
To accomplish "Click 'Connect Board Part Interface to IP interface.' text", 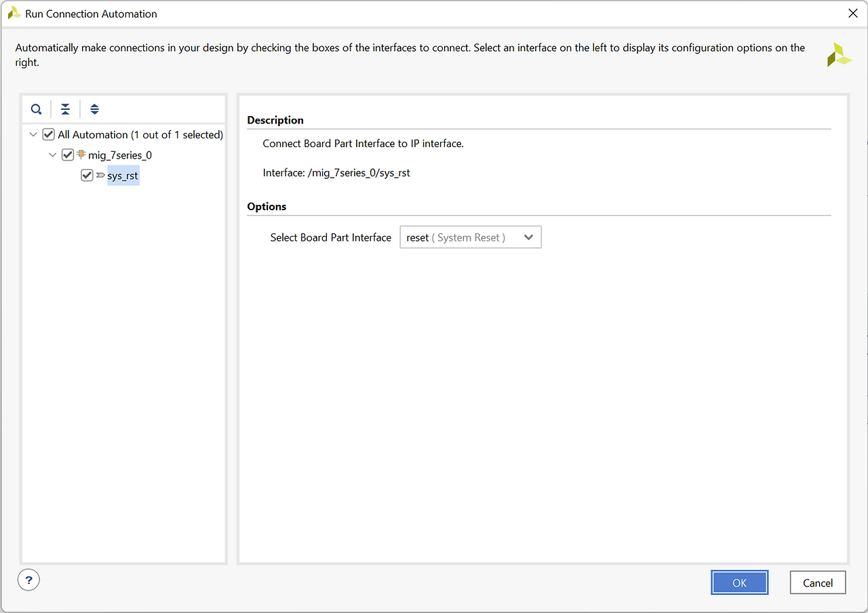I will tap(363, 143).
